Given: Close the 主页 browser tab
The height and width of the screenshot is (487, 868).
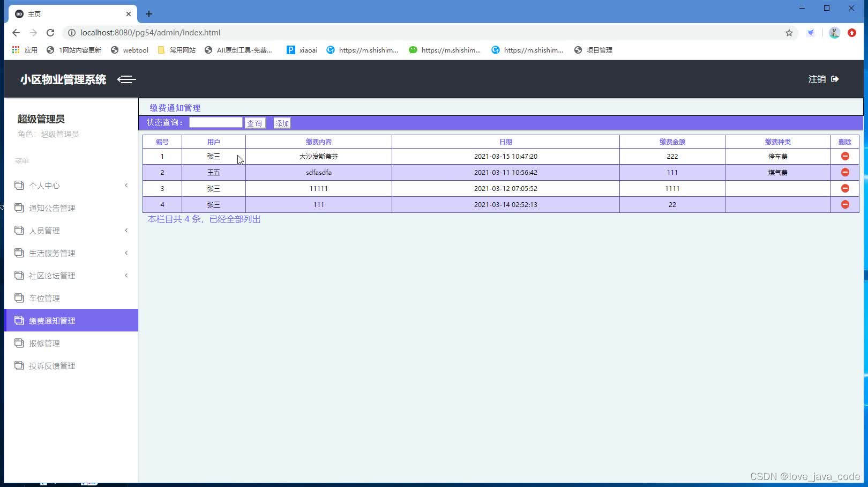Looking at the screenshot, I should click(x=129, y=14).
